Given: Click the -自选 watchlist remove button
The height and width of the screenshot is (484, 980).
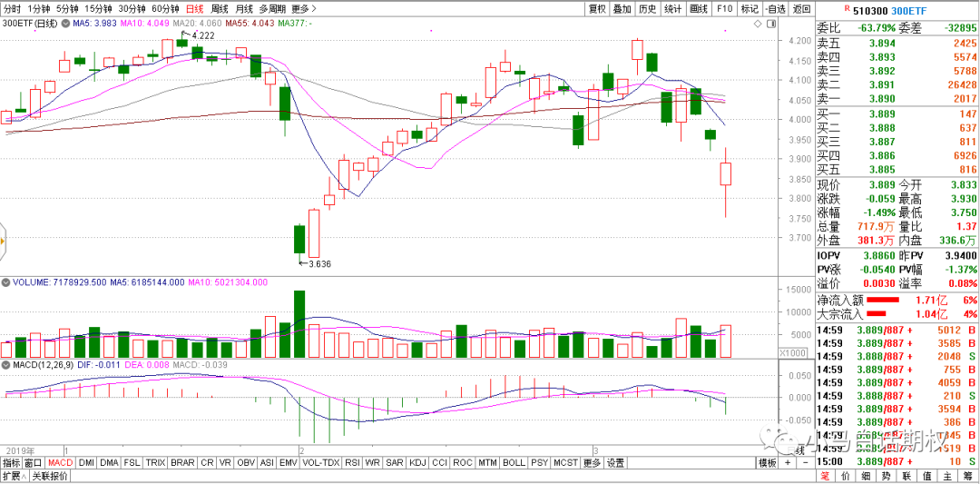Looking at the screenshot, I should click(774, 9).
